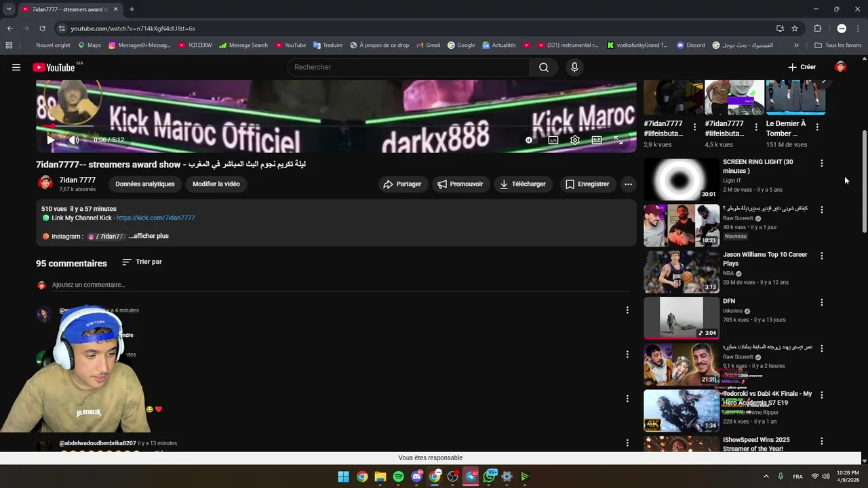The height and width of the screenshot is (488, 868).
Task: Play the video using the player's play button
Action: coord(51,140)
